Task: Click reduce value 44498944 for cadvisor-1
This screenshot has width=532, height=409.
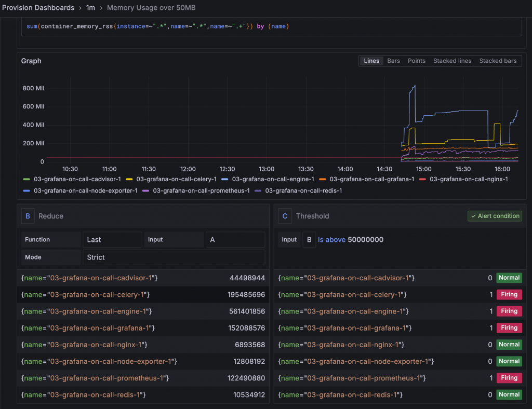Action: click(247, 278)
